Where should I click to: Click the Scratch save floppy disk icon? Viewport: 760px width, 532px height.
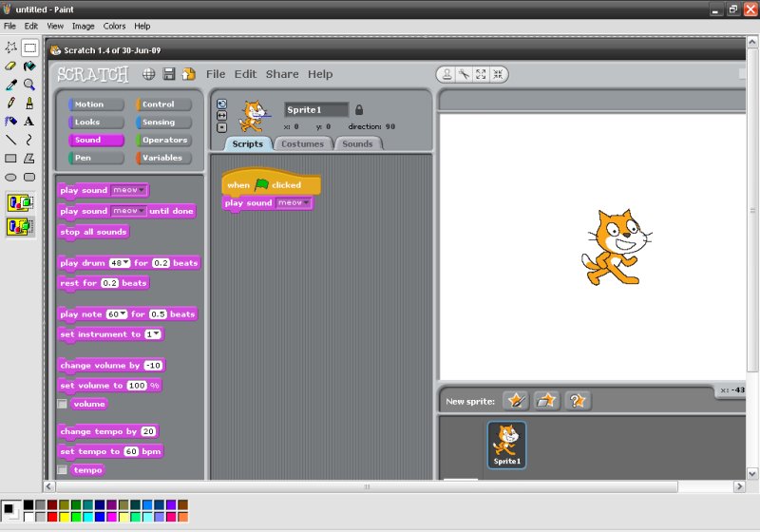click(169, 74)
